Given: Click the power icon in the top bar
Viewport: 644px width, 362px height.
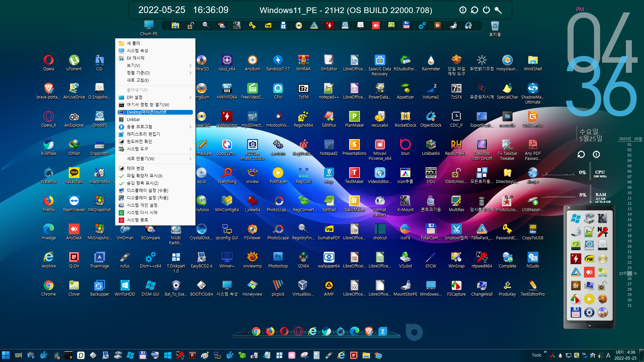Looking at the screenshot, I should click(486, 10).
